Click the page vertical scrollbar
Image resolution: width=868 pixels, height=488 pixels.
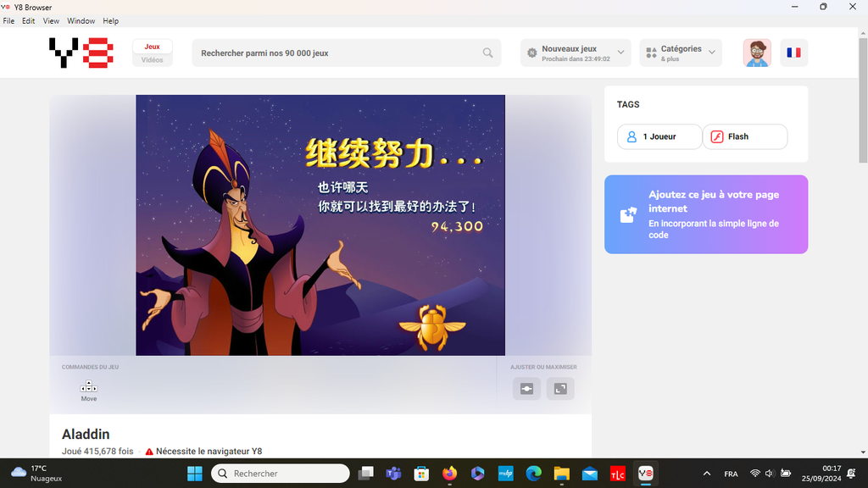pyautogui.click(x=863, y=100)
